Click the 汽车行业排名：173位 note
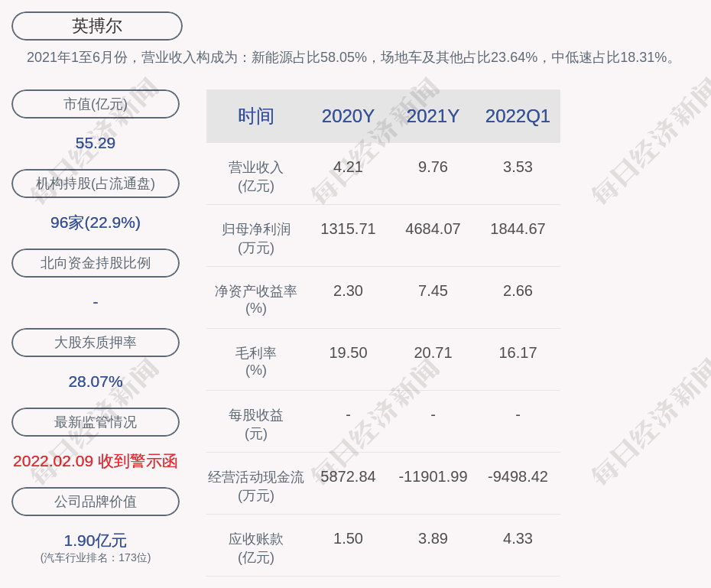711x588 pixels. tap(96, 557)
